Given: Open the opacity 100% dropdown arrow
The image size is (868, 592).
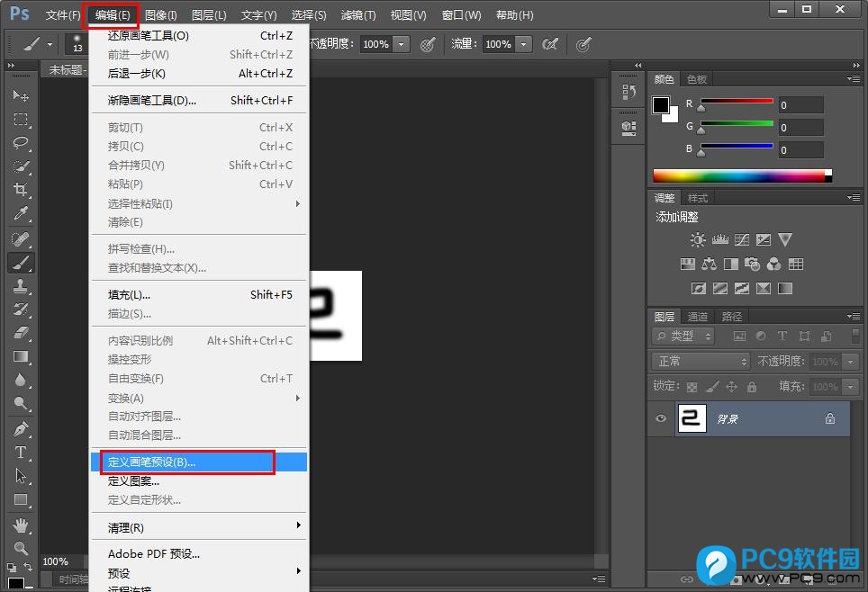Looking at the screenshot, I should [402, 44].
